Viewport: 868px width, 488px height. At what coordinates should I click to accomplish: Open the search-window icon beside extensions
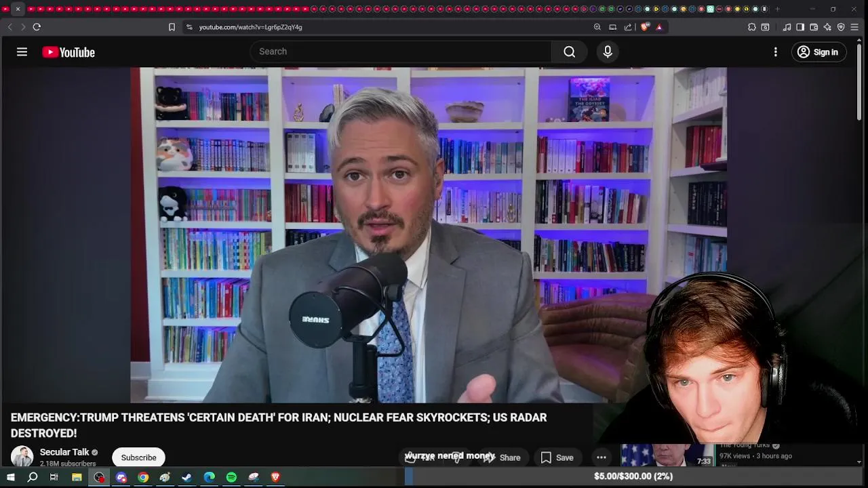(x=766, y=27)
